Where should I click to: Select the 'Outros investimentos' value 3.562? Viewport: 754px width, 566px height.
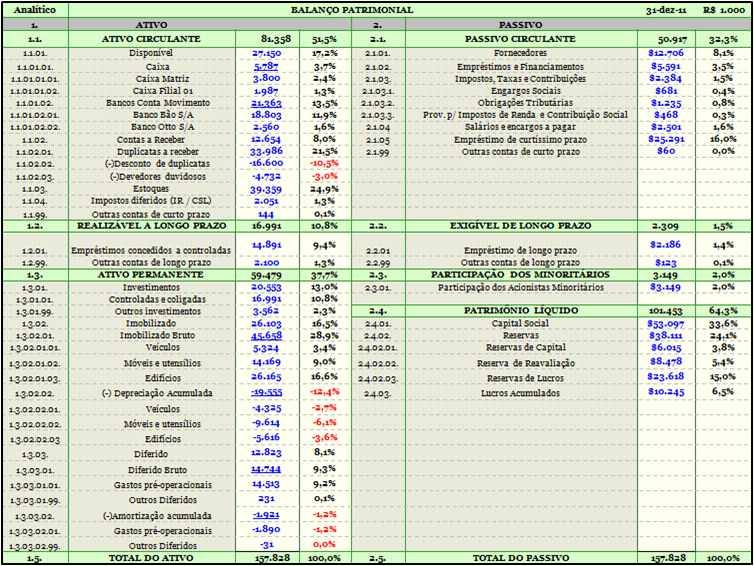266,311
